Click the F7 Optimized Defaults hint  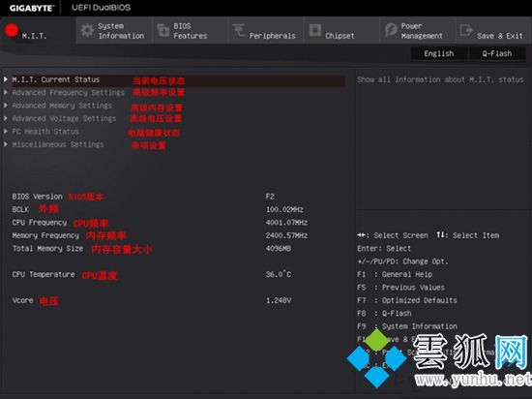(x=407, y=300)
